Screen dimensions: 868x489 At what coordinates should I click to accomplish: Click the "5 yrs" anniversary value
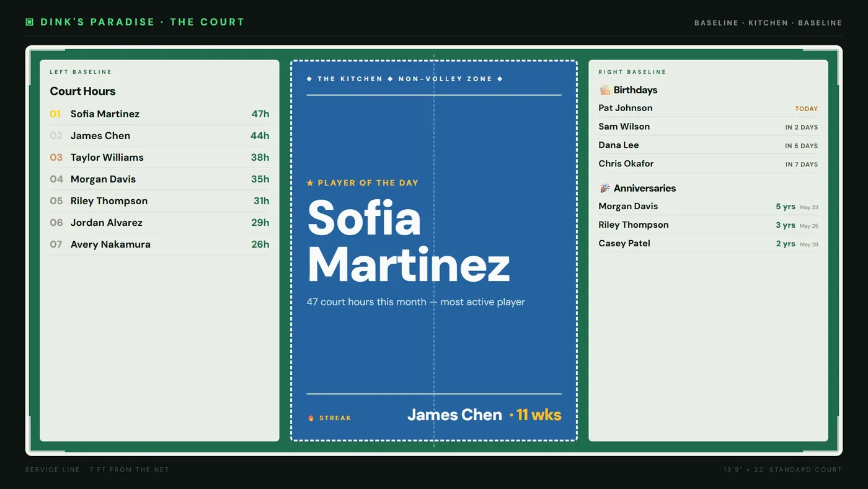(786, 207)
